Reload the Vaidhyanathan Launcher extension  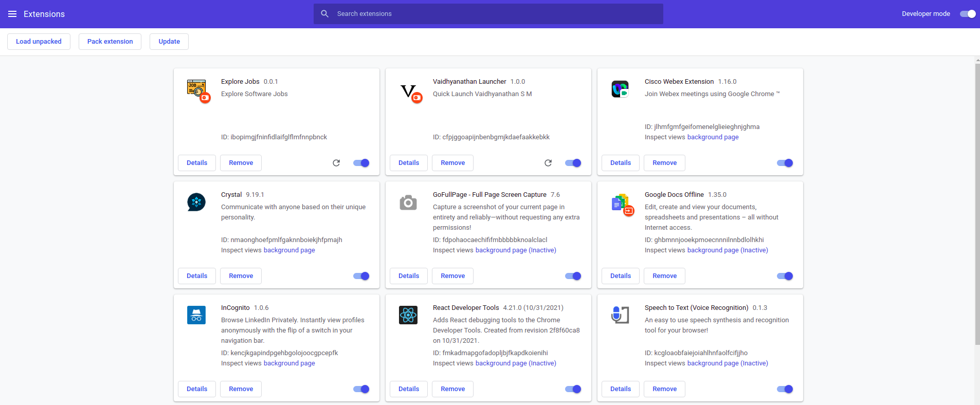tap(548, 163)
